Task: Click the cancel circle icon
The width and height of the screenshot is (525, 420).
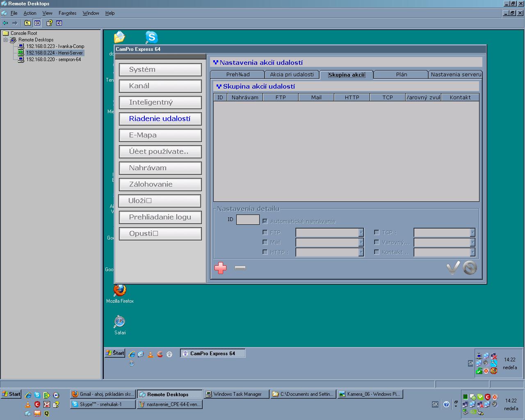Action: (470, 268)
